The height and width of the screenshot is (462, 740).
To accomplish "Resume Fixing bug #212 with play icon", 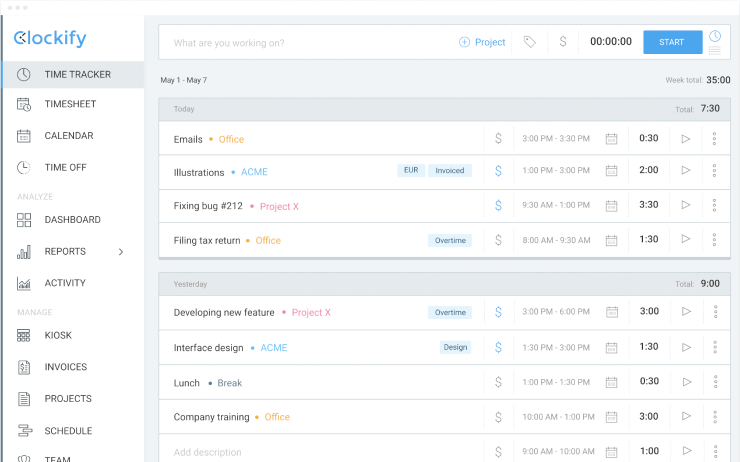I will pyautogui.click(x=686, y=205).
